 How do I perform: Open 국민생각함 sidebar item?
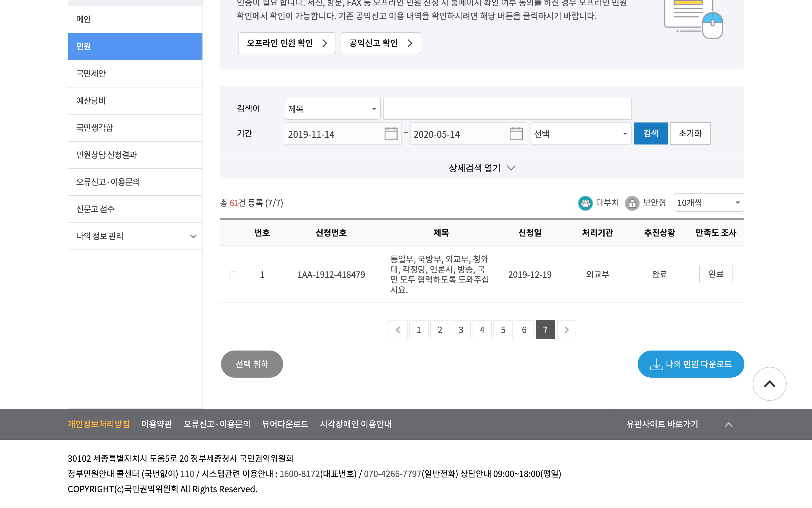tap(135, 128)
